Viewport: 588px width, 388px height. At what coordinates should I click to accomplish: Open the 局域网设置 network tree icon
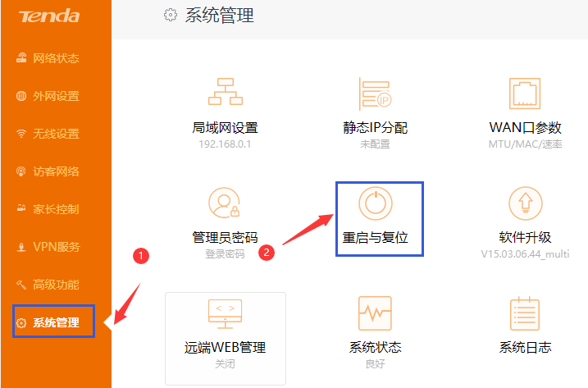226,92
